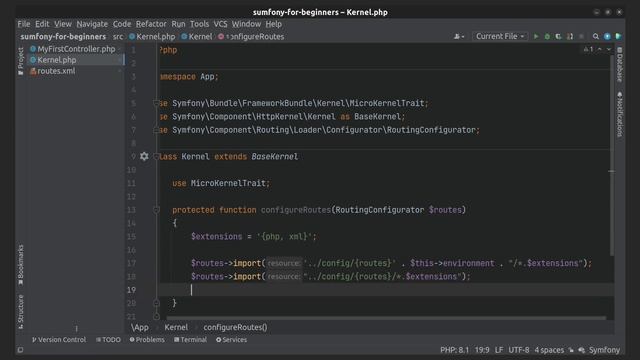Open Version Control tool window
Image resolution: width=640 pixels, height=360 pixels.
pyautogui.click(x=59, y=340)
